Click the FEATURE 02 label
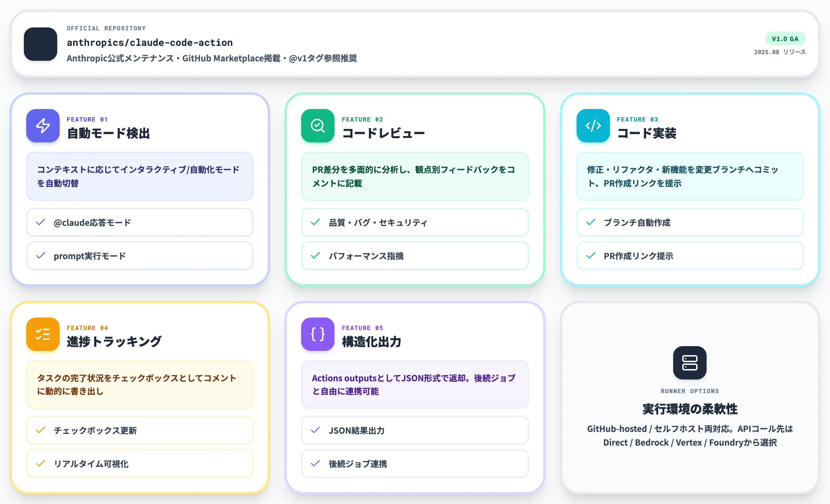 (x=363, y=119)
